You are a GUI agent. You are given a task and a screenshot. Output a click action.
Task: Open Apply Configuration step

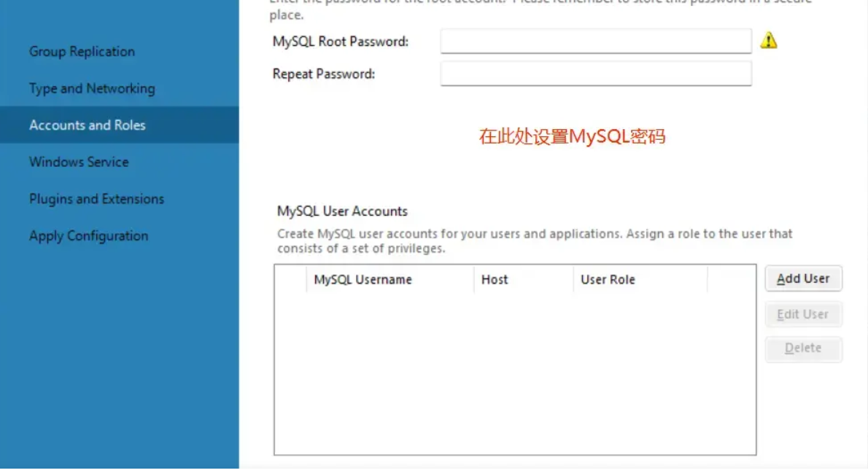[x=88, y=235]
